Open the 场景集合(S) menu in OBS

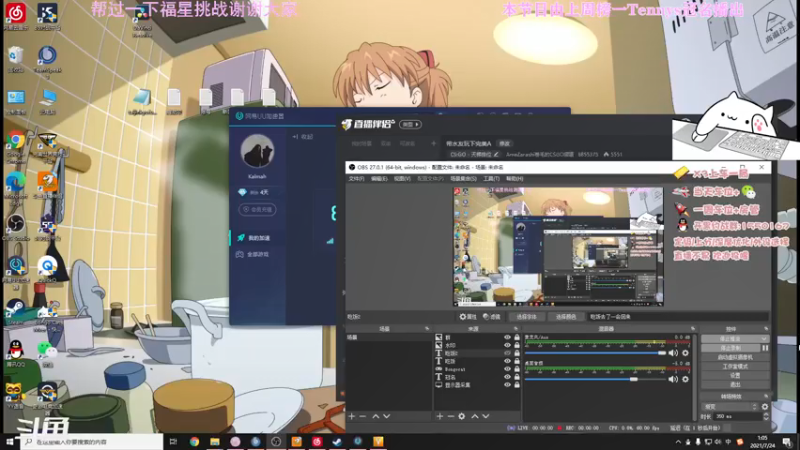point(463,179)
